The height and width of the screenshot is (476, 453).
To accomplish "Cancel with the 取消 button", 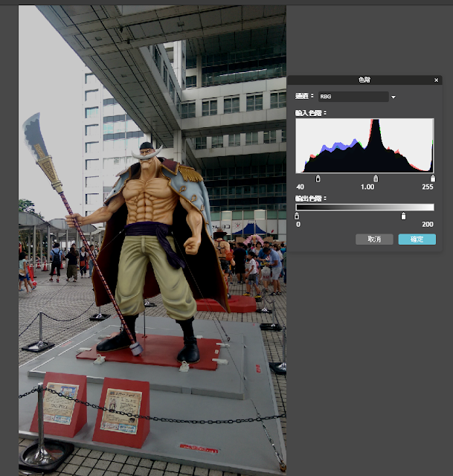I will coord(374,239).
